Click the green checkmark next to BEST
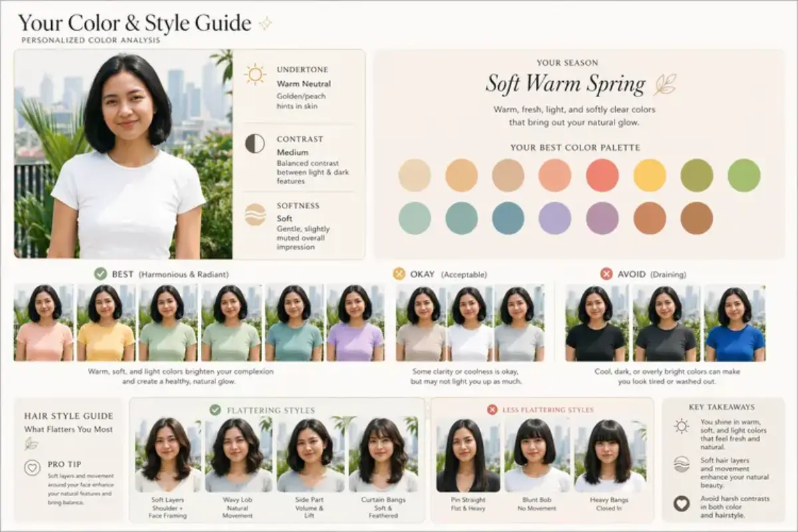The image size is (798, 532). click(100, 274)
